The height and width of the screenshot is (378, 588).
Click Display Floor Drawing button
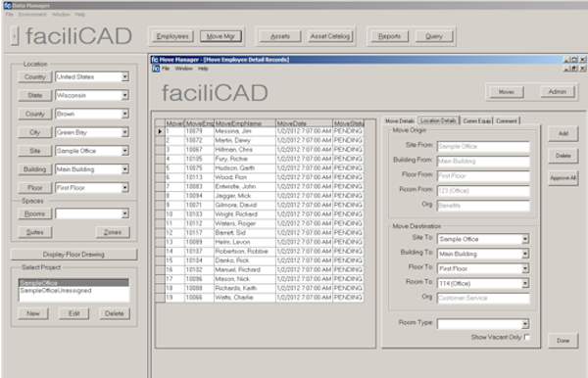coord(73,255)
